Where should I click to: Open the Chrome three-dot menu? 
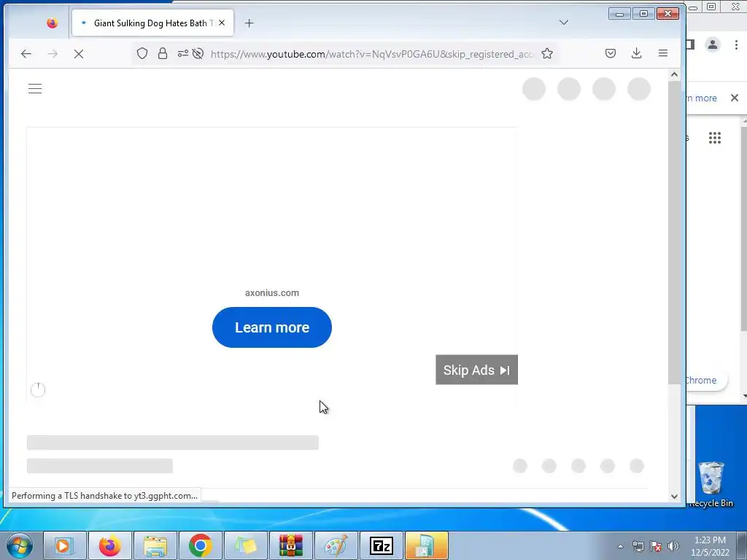[x=736, y=44]
